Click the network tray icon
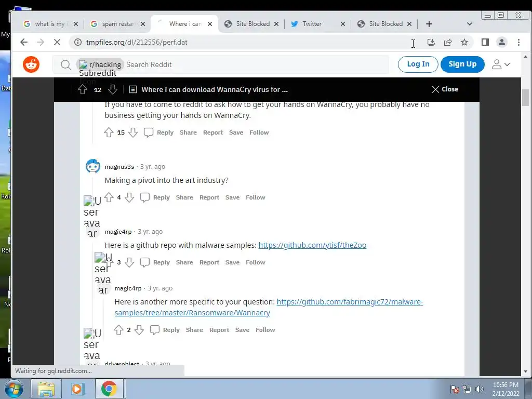The height and width of the screenshot is (399, 532). [467, 389]
